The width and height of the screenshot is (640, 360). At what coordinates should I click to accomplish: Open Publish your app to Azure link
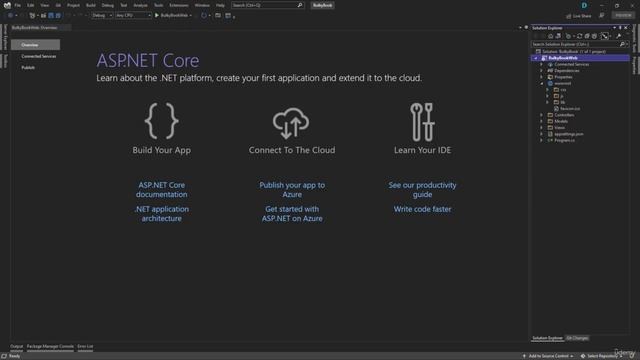(x=292, y=190)
